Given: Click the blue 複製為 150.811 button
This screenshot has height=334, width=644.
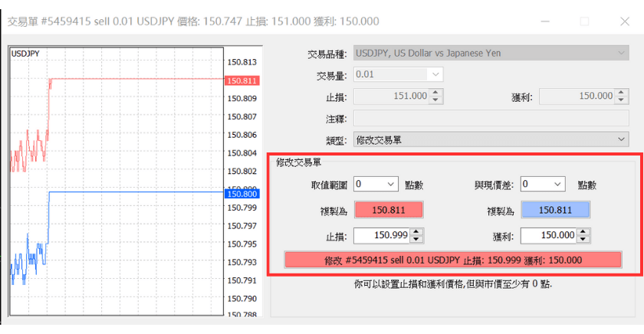Looking at the screenshot, I should coord(555,209).
